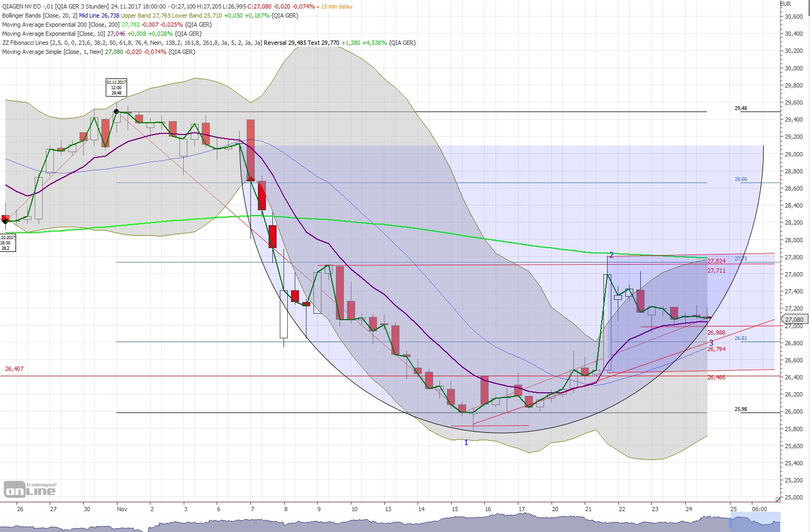810x532 pixels.
Task: Click the 28,66 Fibonacci level label
Action: coord(741,179)
